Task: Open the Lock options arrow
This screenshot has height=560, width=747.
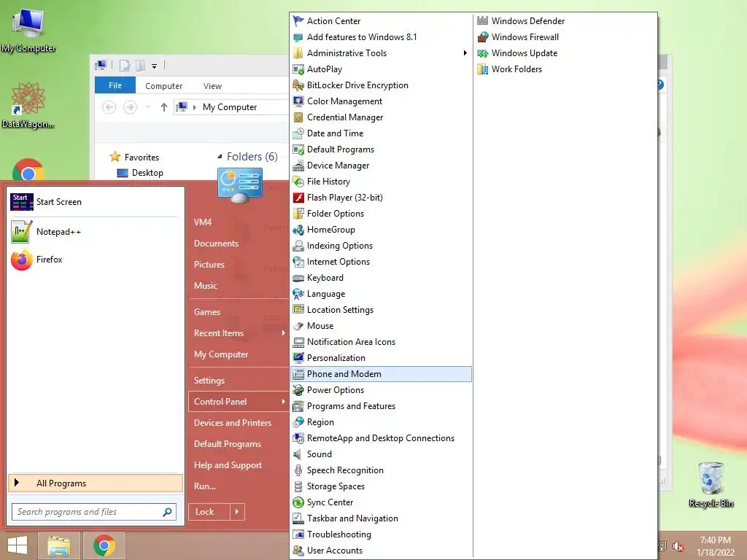Action: pyautogui.click(x=237, y=512)
